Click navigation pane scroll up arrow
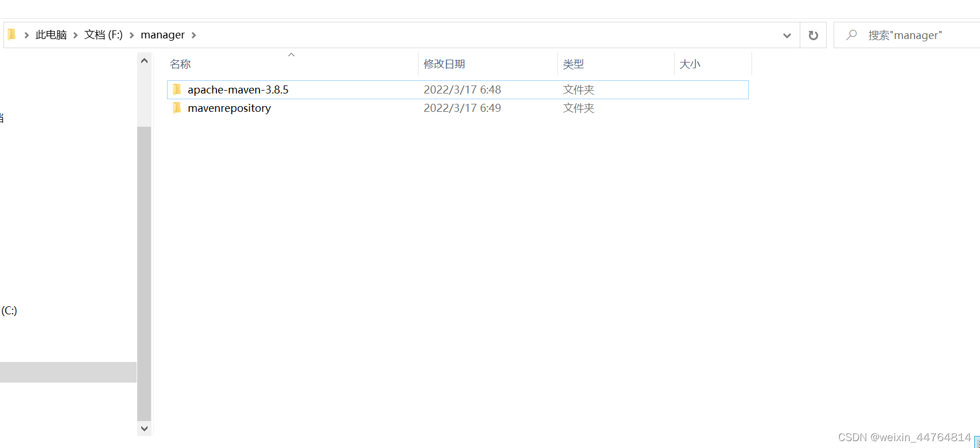The height and width of the screenshot is (448, 980). point(144,61)
